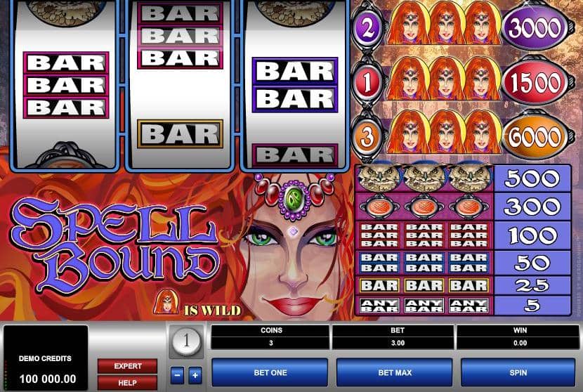Switch to EXPERT mode

(128, 366)
